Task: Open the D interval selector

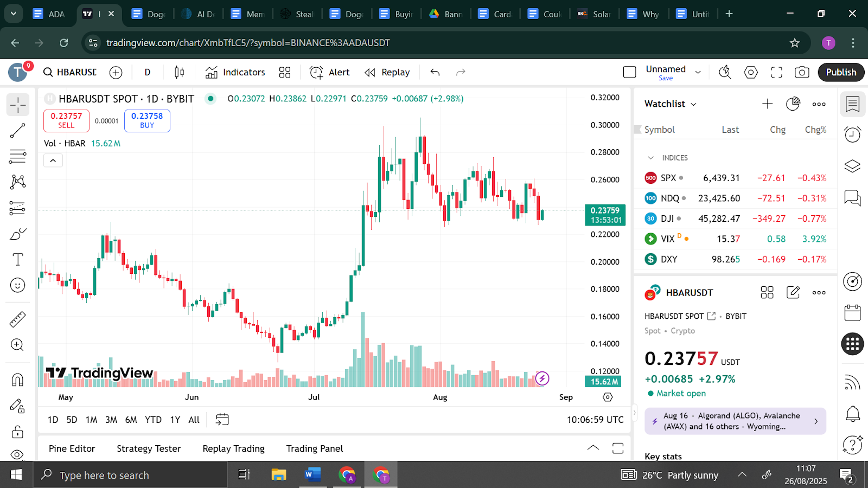Action: click(x=148, y=72)
